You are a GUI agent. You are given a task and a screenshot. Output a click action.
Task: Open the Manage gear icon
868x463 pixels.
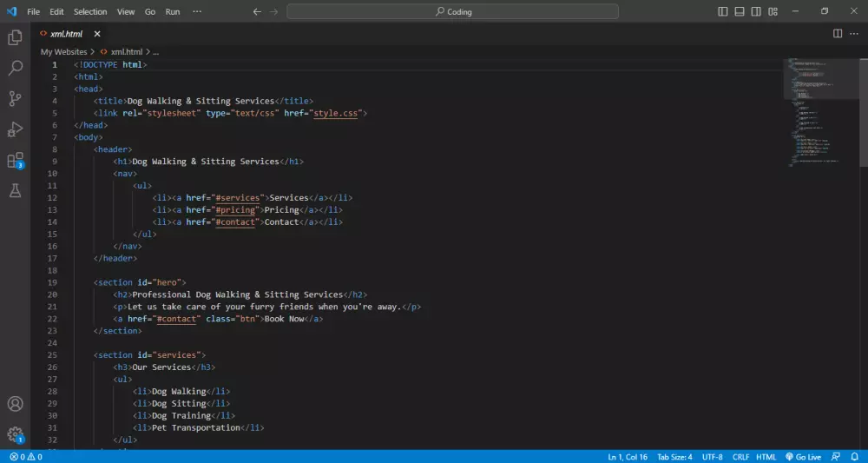point(15,433)
